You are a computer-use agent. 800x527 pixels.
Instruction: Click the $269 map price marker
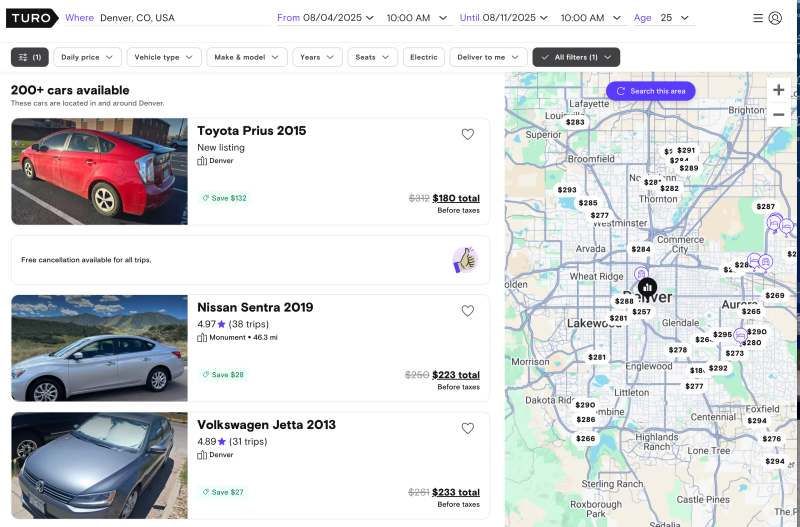[x=774, y=295]
